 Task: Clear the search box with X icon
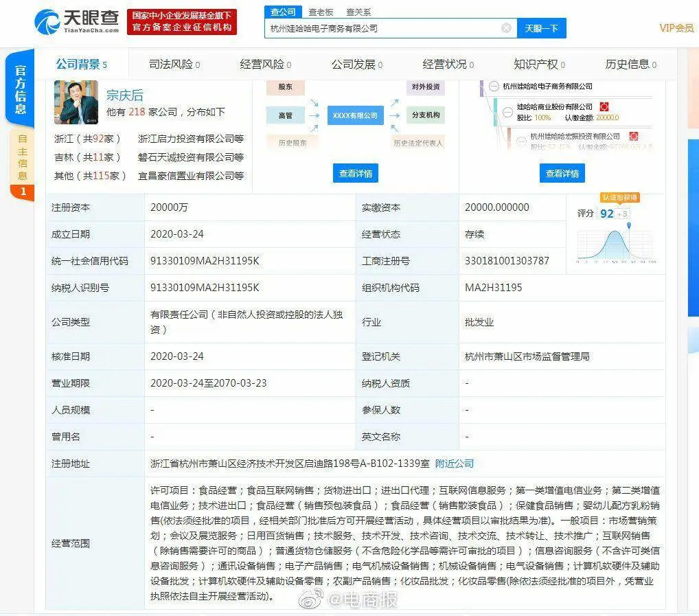506,28
